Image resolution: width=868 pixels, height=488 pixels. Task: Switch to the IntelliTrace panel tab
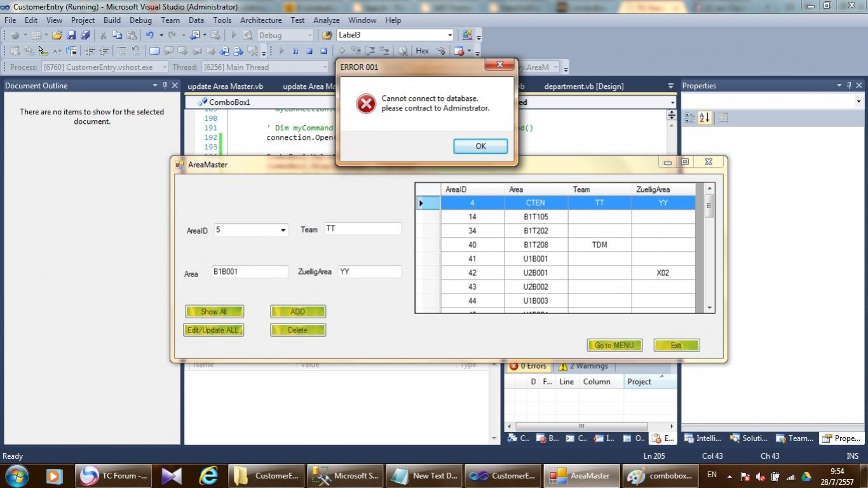tap(703, 438)
